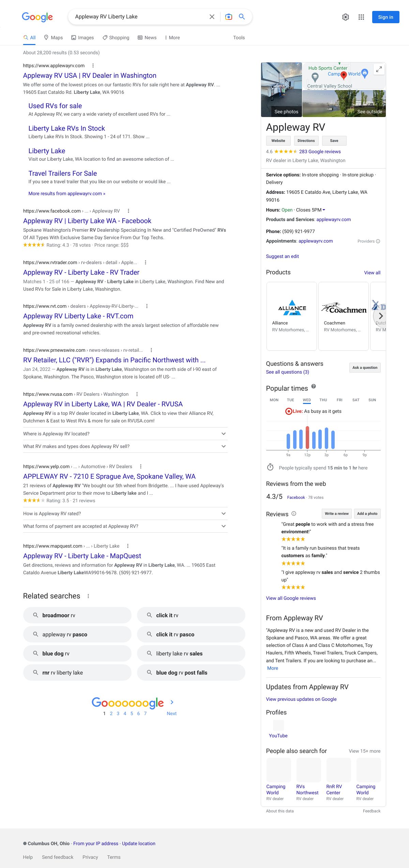Click the Directions button
The width and height of the screenshot is (409, 868).
(x=306, y=141)
